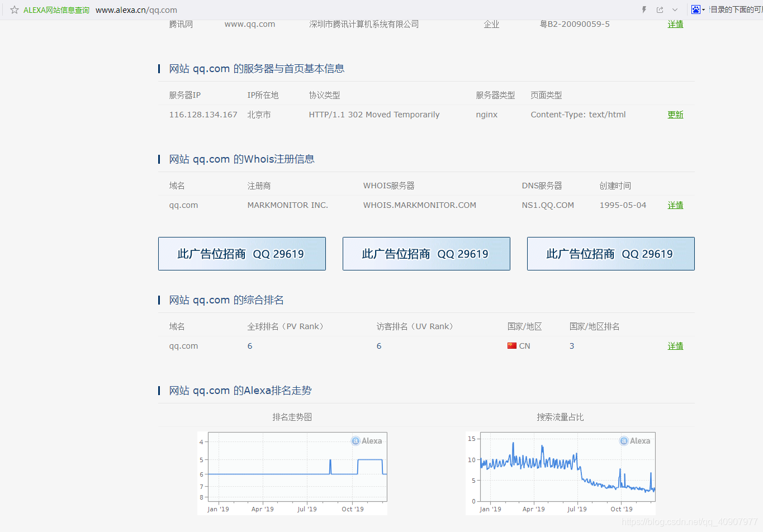Open 详情 link in the ranking row
Viewport: 763px width, 532px height.
coord(675,346)
